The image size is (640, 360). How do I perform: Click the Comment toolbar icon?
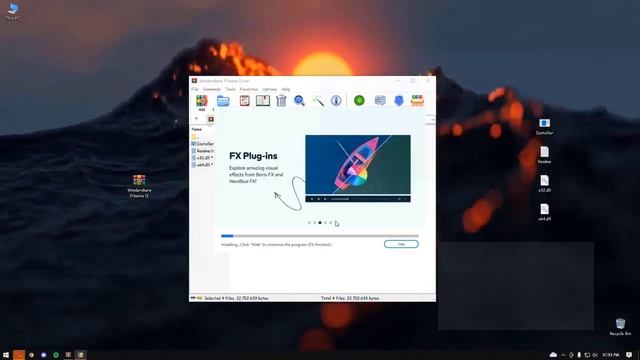pyautogui.click(x=380, y=100)
